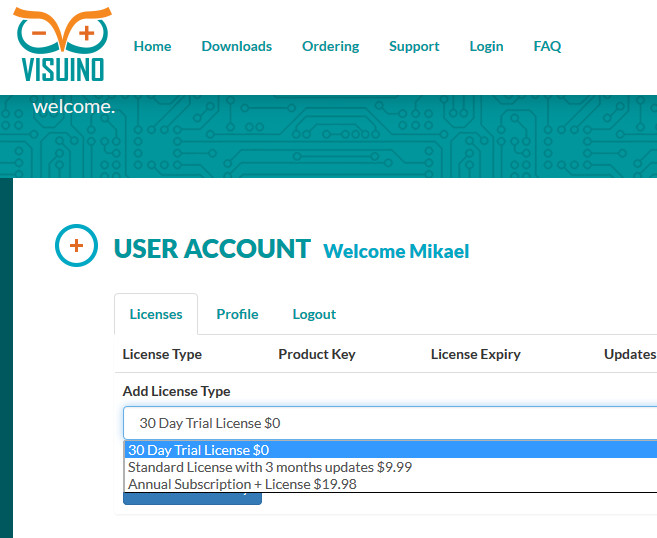Switch to the Profile tab
This screenshot has height=538, width=657.
point(237,314)
